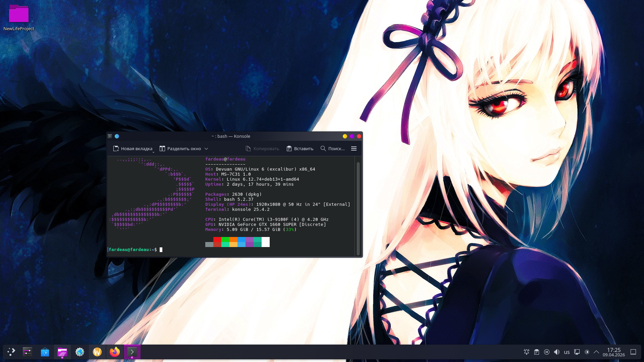
Task: Open Dolphin file manager in taskbar
Action: tap(62, 352)
